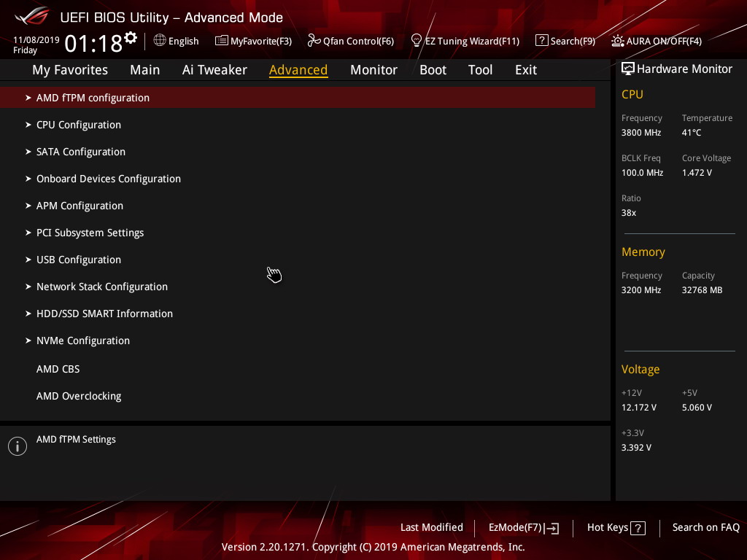747x560 pixels.
Task: Open HDD/SSD SMART Information entry
Action: pyautogui.click(x=104, y=314)
